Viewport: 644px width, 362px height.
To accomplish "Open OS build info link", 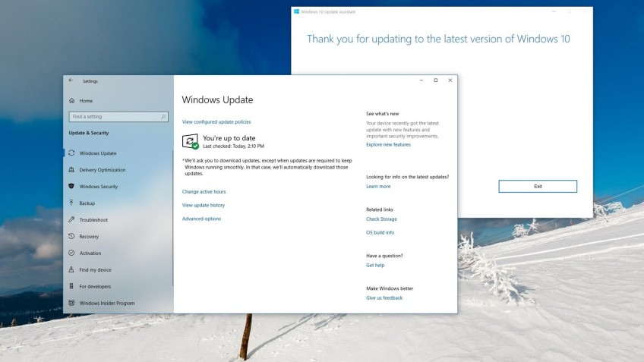I will click(380, 232).
